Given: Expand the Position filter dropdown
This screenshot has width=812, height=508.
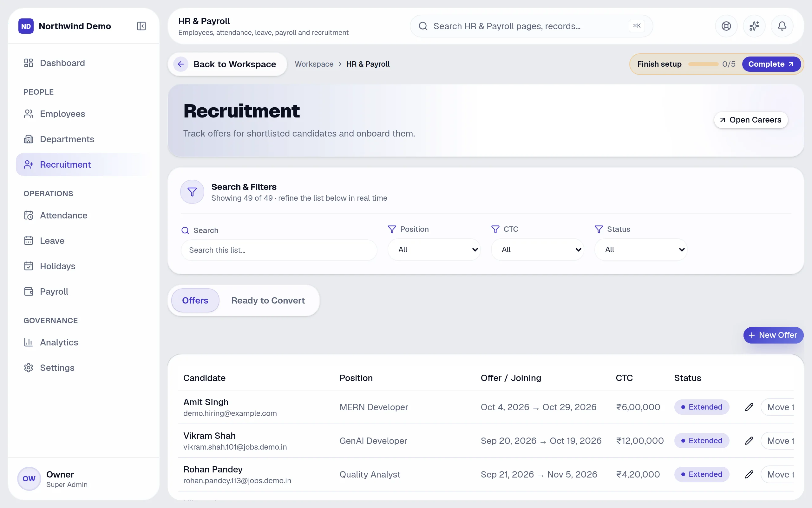Looking at the screenshot, I should 434,250.
